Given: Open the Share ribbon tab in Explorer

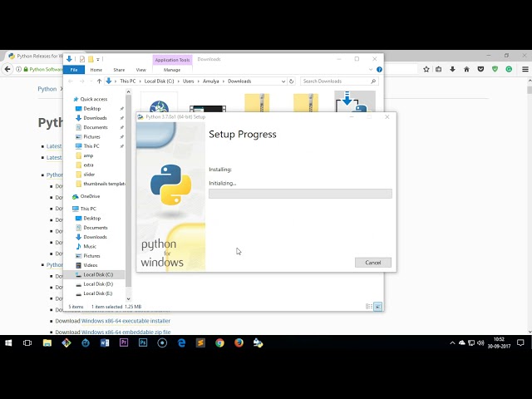Looking at the screenshot, I should pos(119,70).
